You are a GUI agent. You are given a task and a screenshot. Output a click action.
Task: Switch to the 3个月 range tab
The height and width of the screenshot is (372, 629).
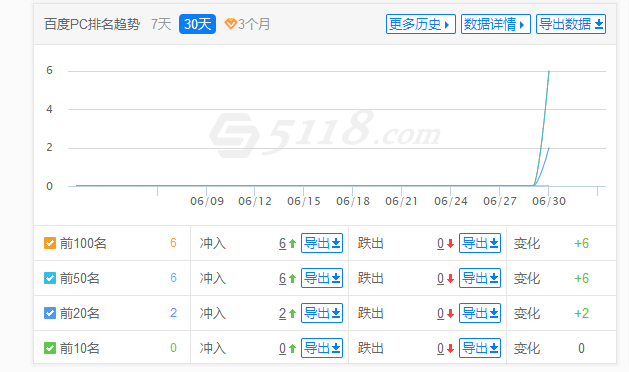[x=254, y=24]
